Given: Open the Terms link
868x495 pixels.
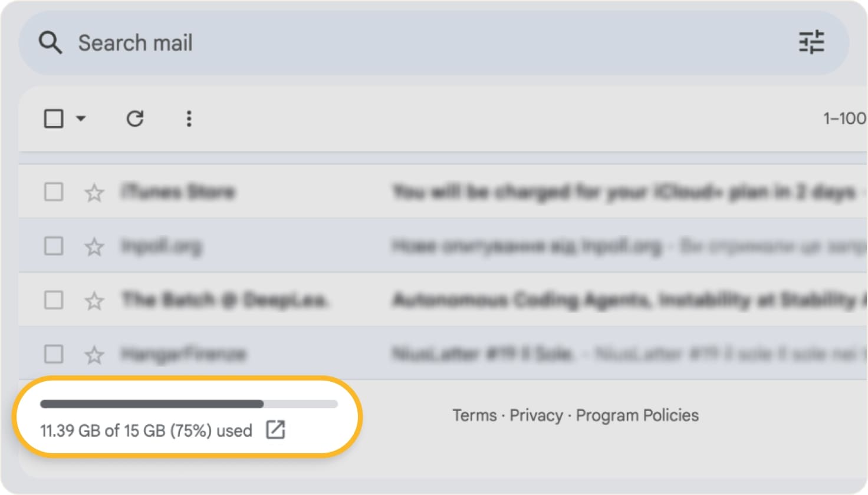Looking at the screenshot, I should click(475, 415).
